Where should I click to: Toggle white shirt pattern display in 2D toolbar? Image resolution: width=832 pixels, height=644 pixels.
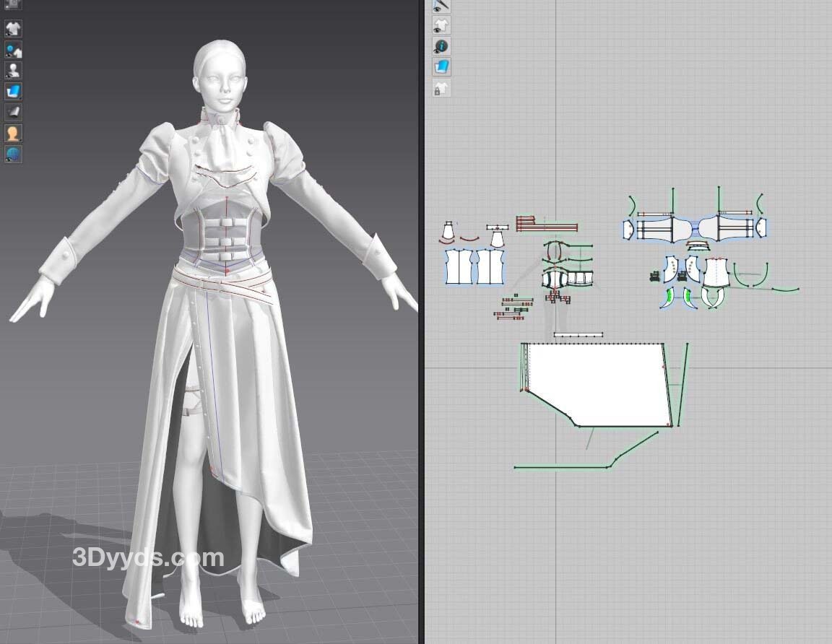441,26
